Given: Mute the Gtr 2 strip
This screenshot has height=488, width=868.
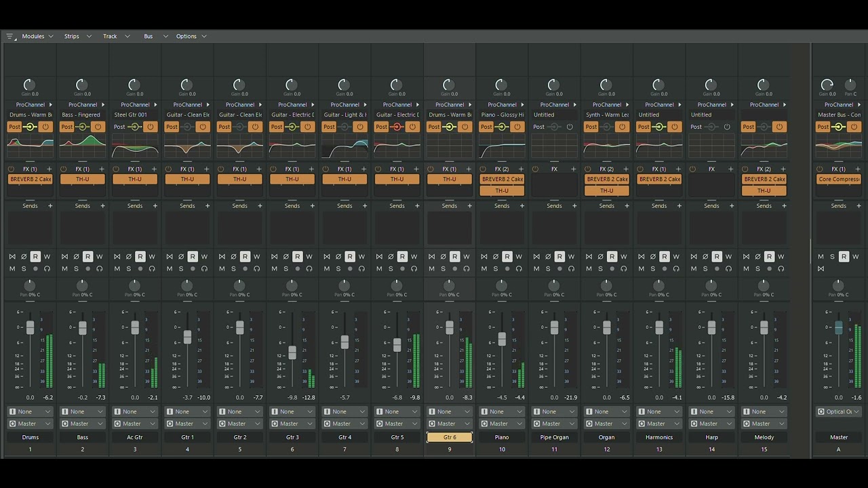Looking at the screenshot, I should tap(222, 269).
